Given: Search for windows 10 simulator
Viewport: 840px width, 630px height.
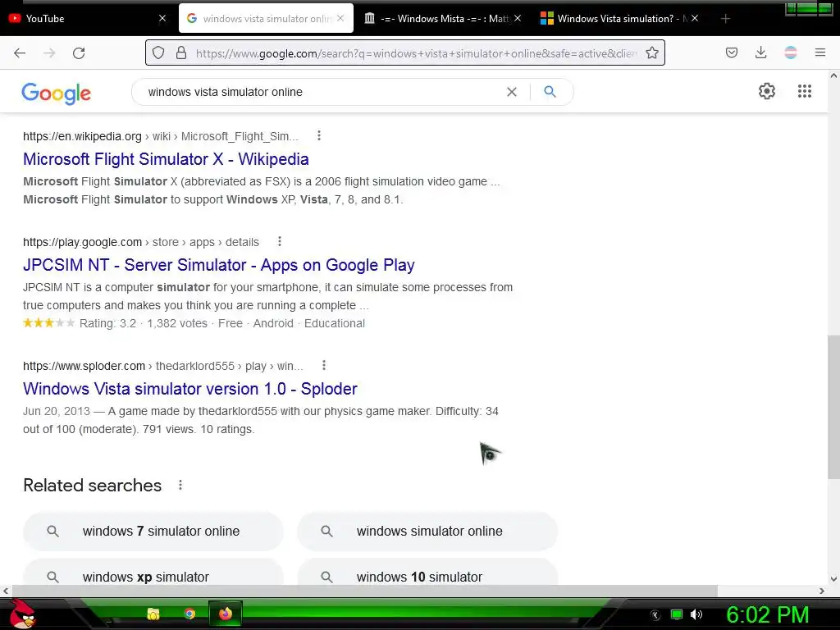Looking at the screenshot, I should click(427, 572).
